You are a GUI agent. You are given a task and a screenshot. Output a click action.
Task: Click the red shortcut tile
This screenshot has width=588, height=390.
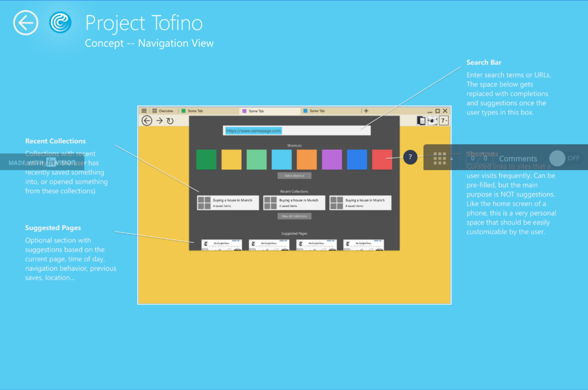(x=382, y=159)
